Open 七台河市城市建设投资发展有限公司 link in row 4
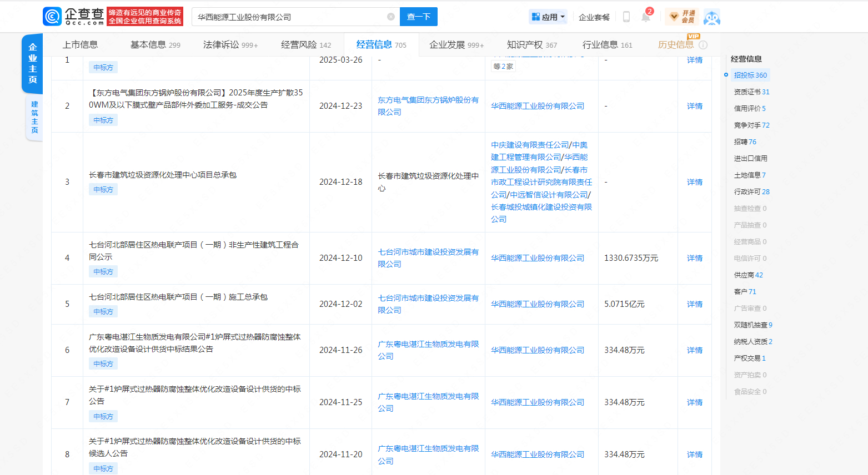 (428, 258)
